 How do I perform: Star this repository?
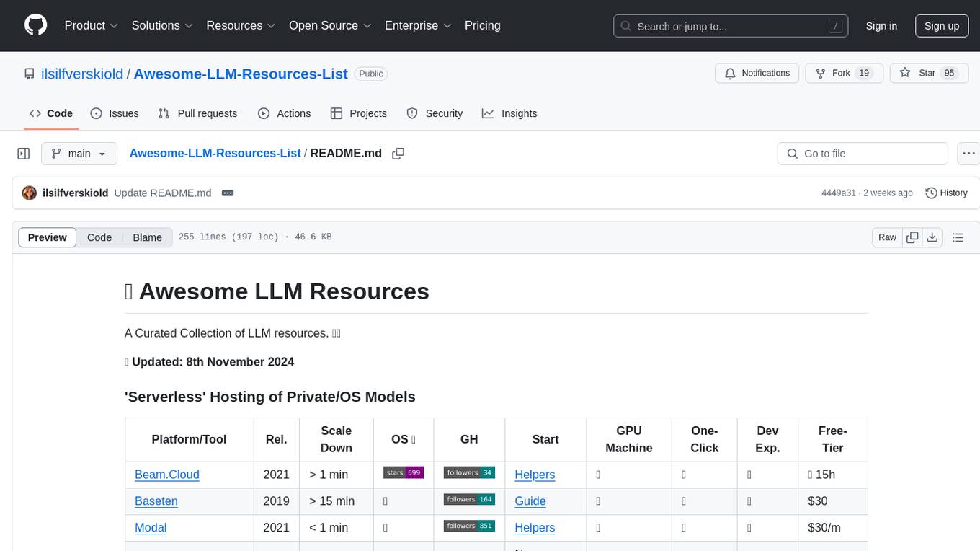pyautogui.click(x=928, y=74)
